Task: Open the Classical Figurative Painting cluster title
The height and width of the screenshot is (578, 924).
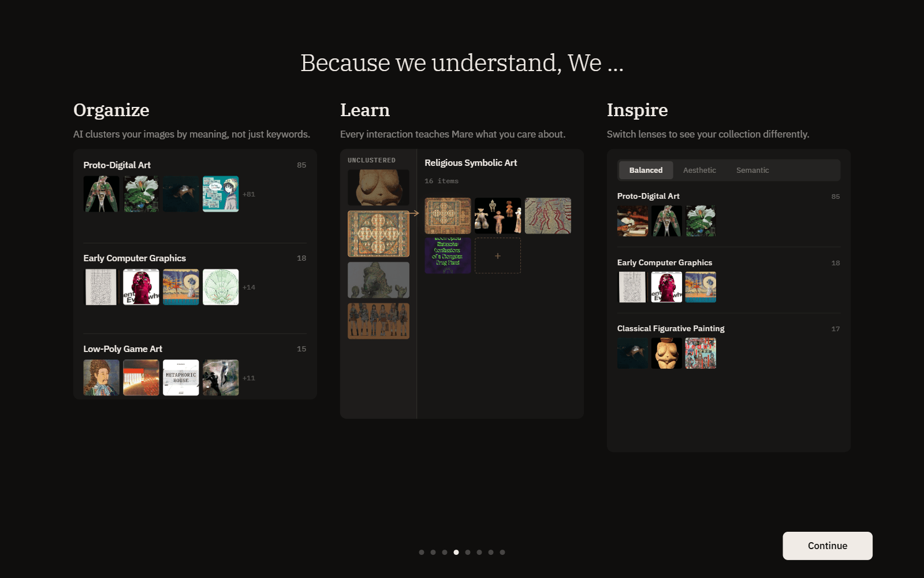Action: [670, 328]
